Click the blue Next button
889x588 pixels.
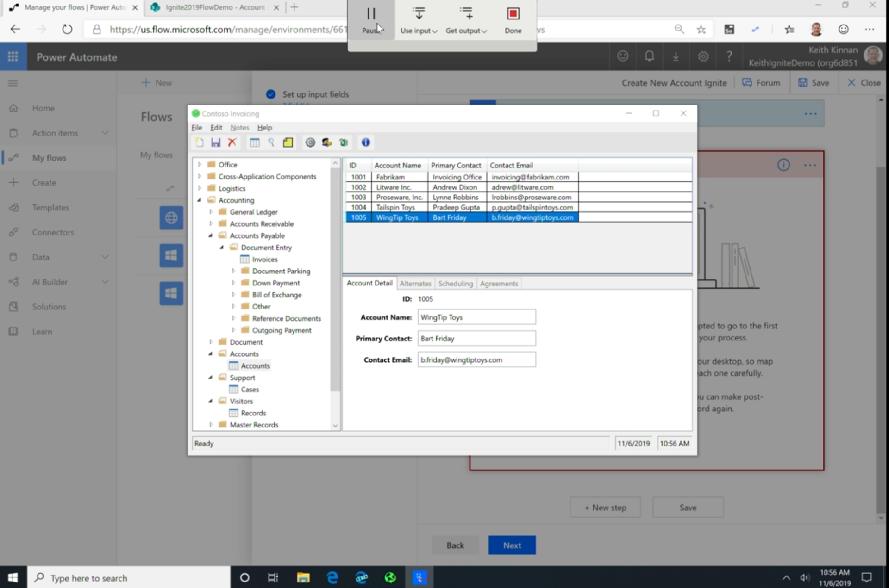(512, 545)
